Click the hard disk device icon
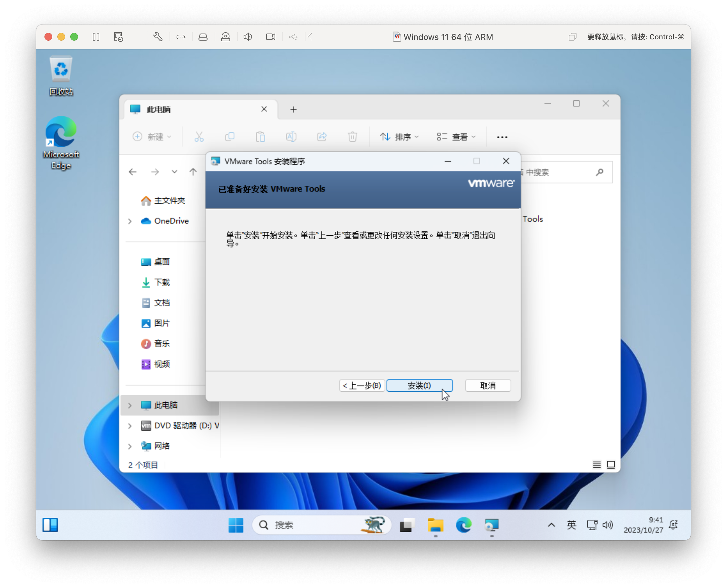Screen dimensions: 727x588 203,36
